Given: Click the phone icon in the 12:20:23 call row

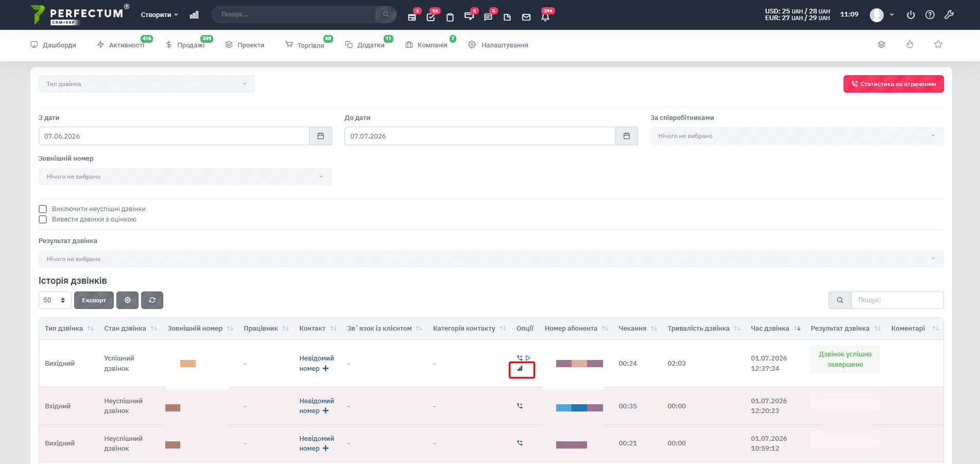Looking at the screenshot, I should [520, 406].
